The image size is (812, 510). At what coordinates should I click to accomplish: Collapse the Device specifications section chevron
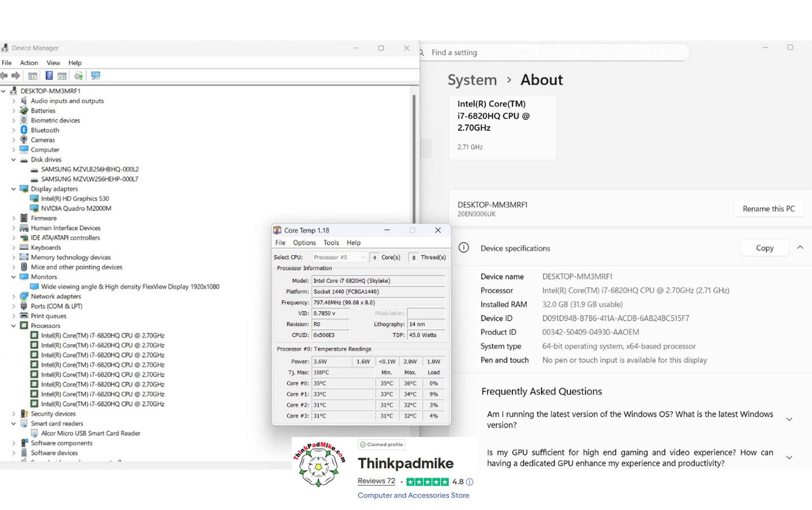point(800,248)
